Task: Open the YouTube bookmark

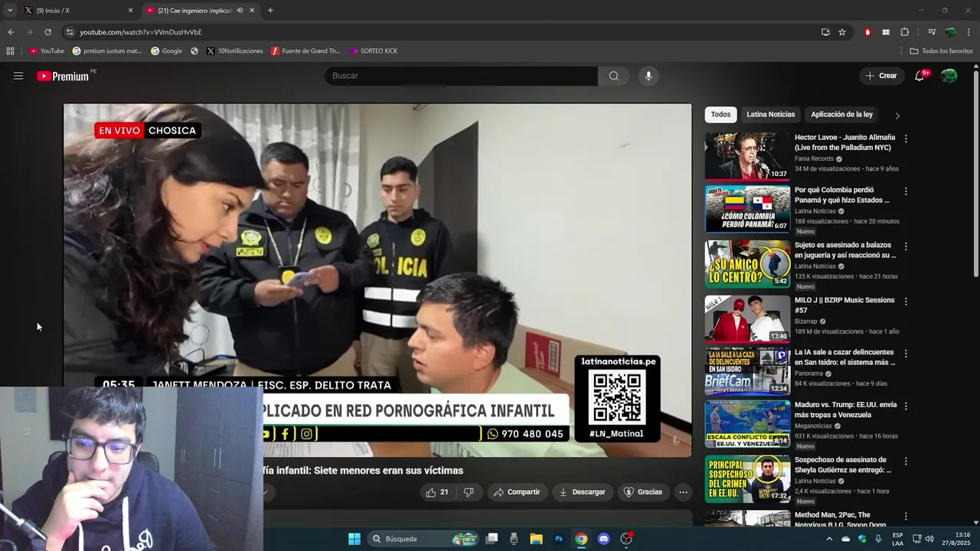Action: pos(47,51)
